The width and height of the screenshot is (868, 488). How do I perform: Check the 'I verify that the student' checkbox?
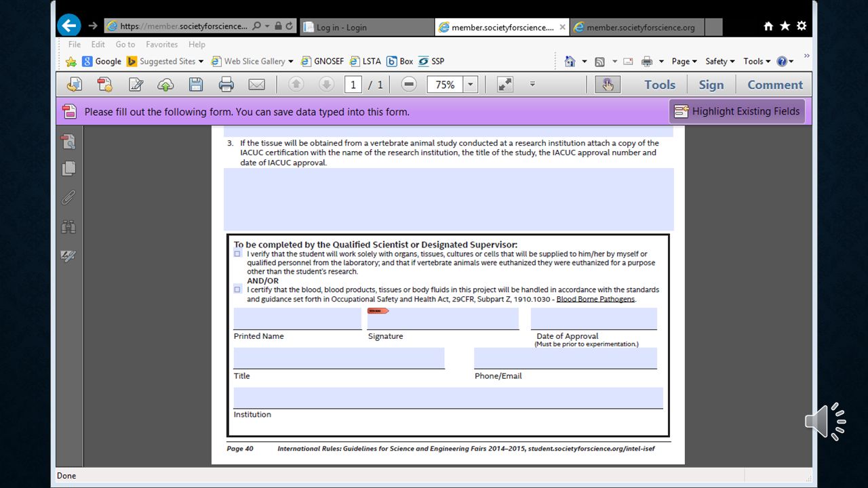(x=237, y=253)
